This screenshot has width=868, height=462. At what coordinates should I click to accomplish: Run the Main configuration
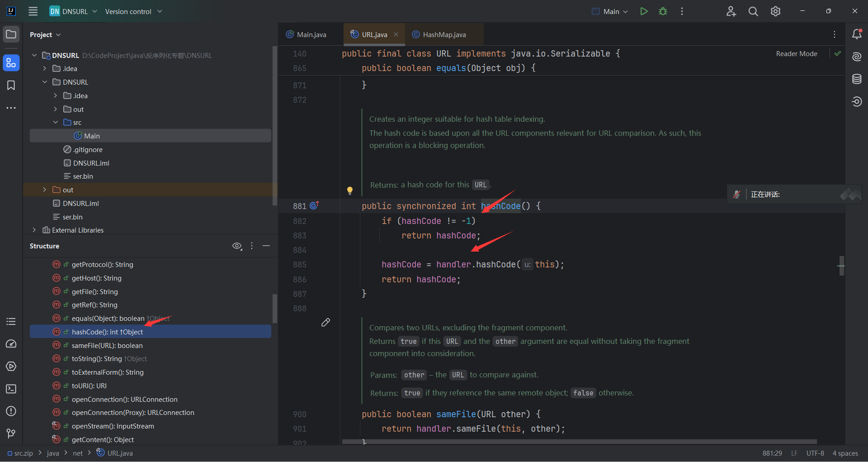click(644, 11)
